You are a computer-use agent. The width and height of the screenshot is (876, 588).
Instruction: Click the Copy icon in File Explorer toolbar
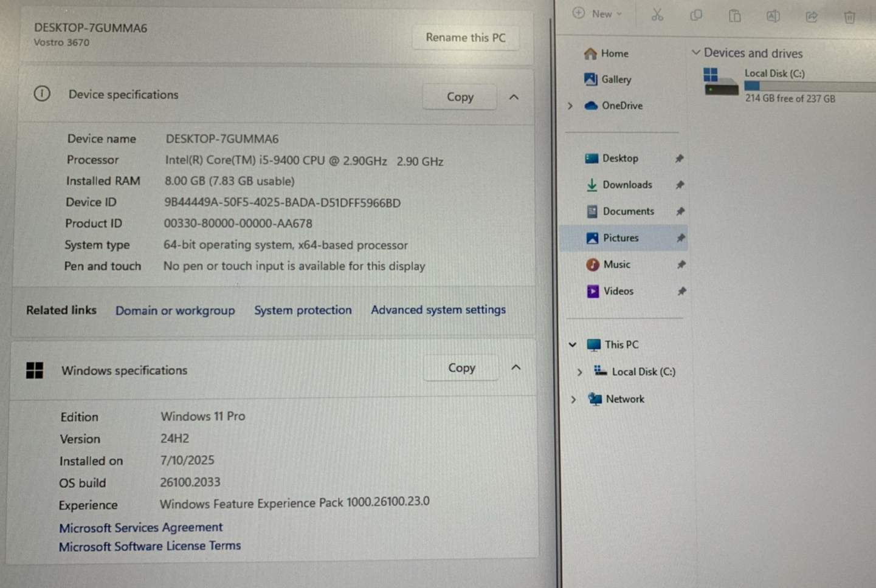696,15
